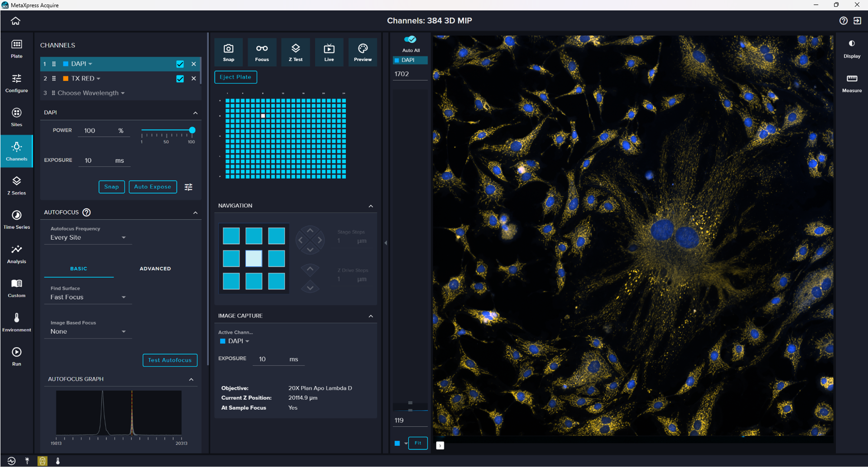The height and width of the screenshot is (467, 868).
Task: Open the Z Series sidebar section
Action: pos(16,185)
